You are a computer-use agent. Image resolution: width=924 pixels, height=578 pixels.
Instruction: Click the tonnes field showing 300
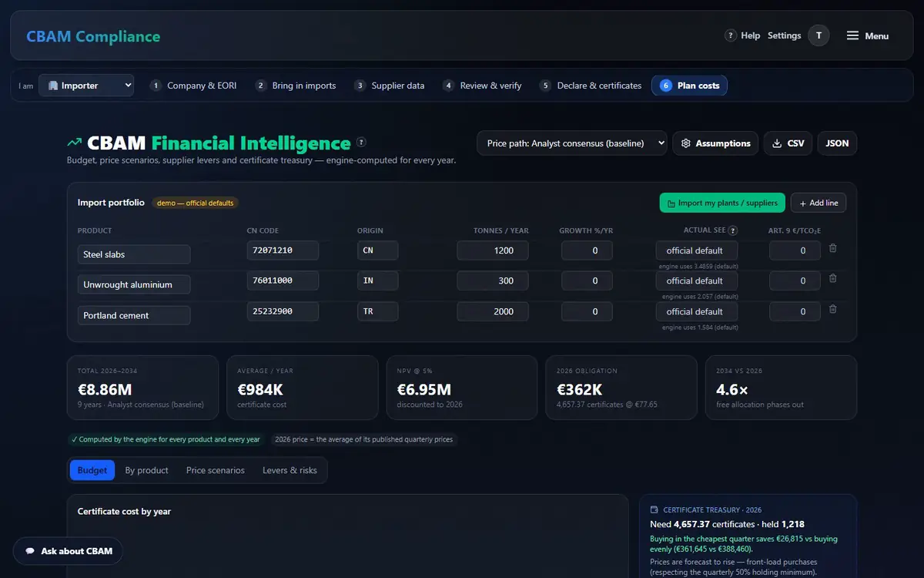(493, 281)
